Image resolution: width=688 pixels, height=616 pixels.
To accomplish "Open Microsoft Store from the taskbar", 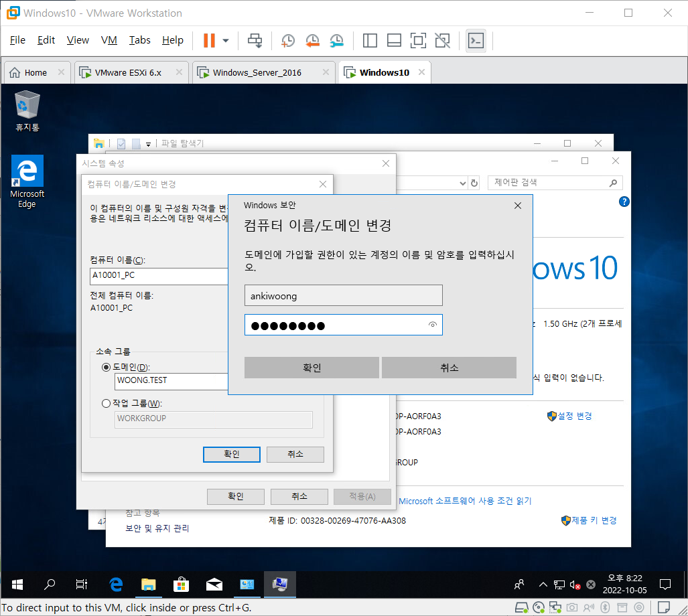I will pyautogui.click(x=181, y=584).
